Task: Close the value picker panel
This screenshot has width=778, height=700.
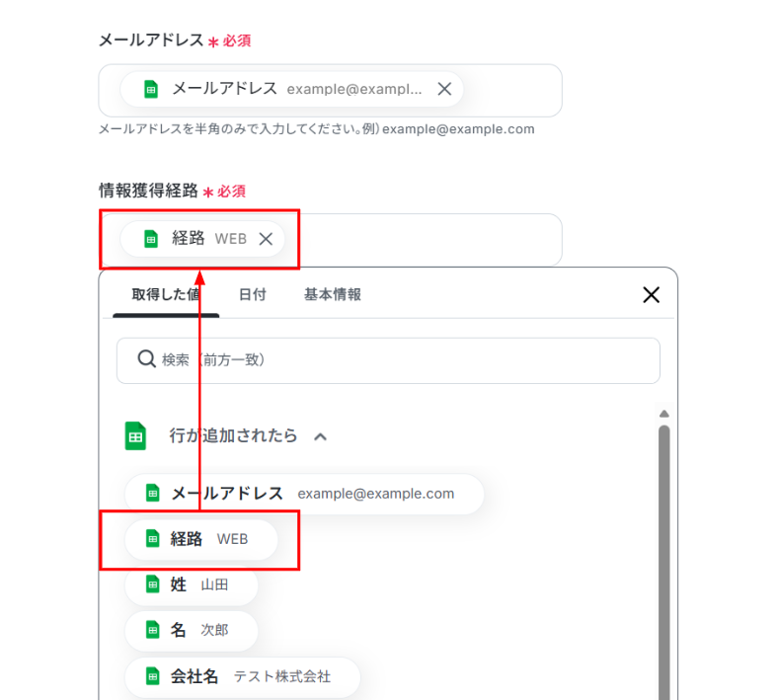Action: [651, 294]
